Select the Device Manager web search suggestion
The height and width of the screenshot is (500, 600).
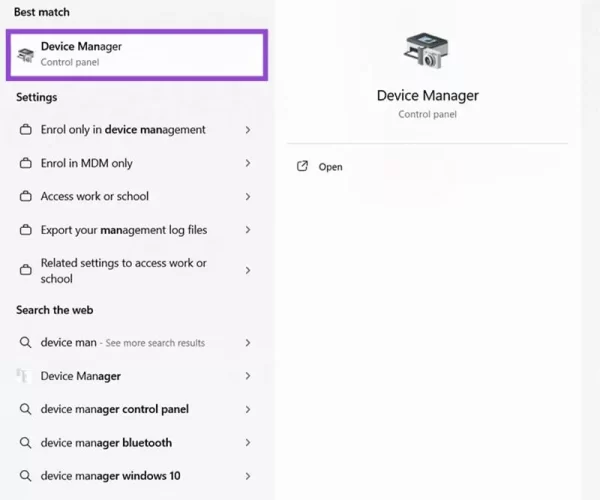(81, 376)
